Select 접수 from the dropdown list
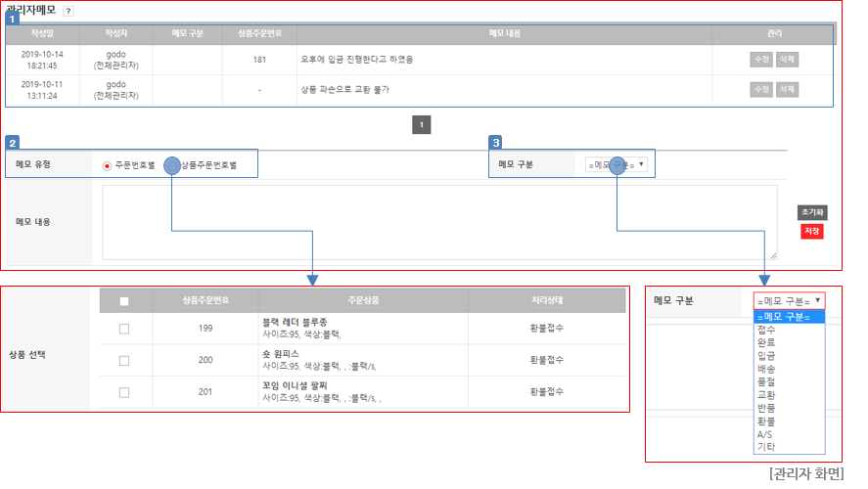This screenshot has width=868, height=489. tap(790, 330)
